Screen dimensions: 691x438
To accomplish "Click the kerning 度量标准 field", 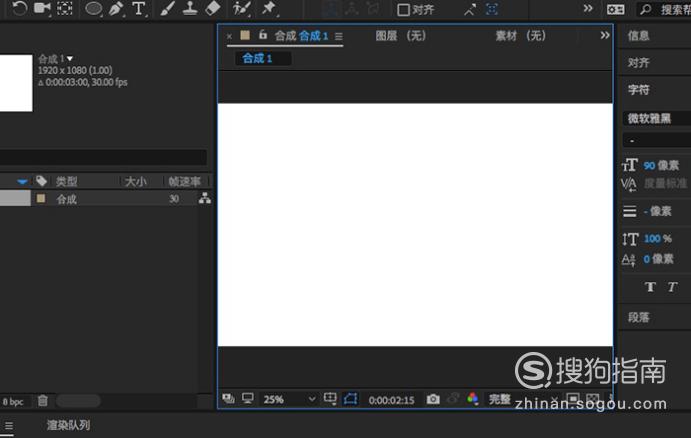I will coord(665,183).
